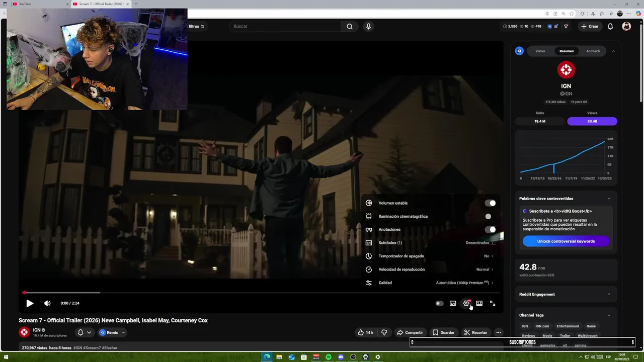This screenshot has width=644, height=362.
Task: Open the vidIQ extension toolbar icon
Action: point(549,26)
